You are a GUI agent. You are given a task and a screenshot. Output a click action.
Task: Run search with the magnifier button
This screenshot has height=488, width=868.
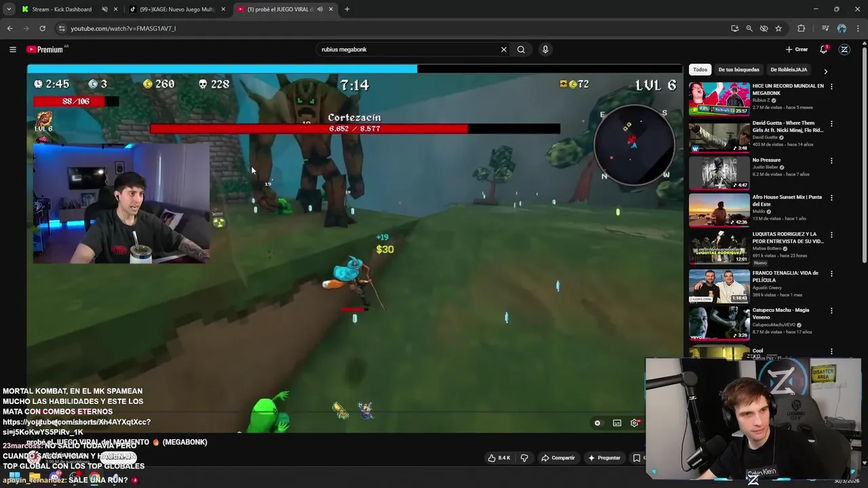coord(521,49)
